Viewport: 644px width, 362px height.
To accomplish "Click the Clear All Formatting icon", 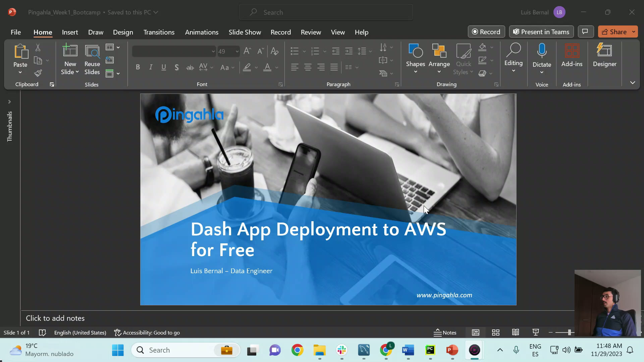I will point(274,51).
